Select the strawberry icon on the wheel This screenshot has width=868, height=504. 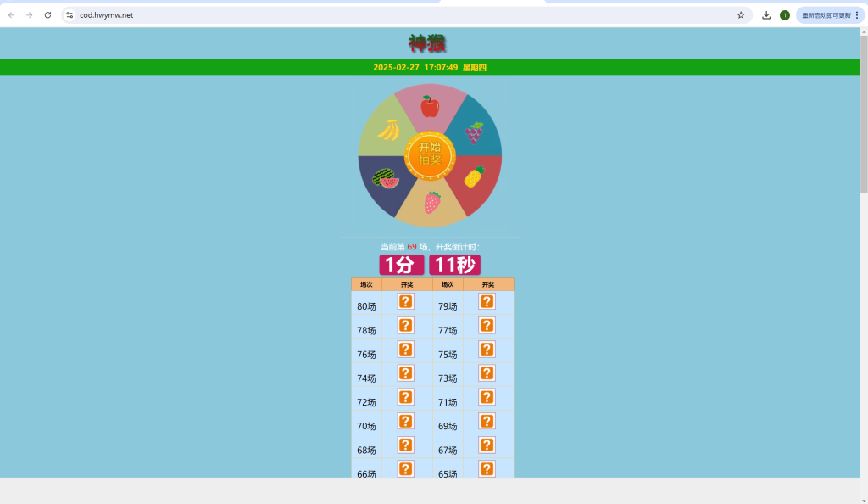coord(432,202)
